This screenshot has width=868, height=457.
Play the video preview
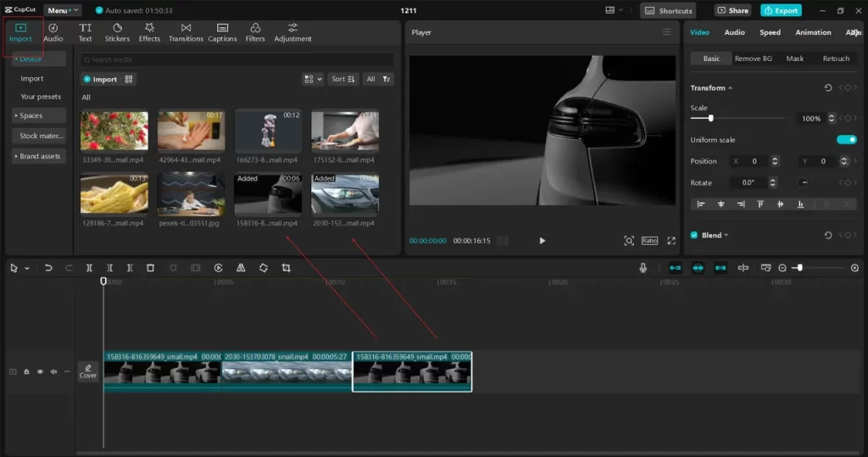542,241
